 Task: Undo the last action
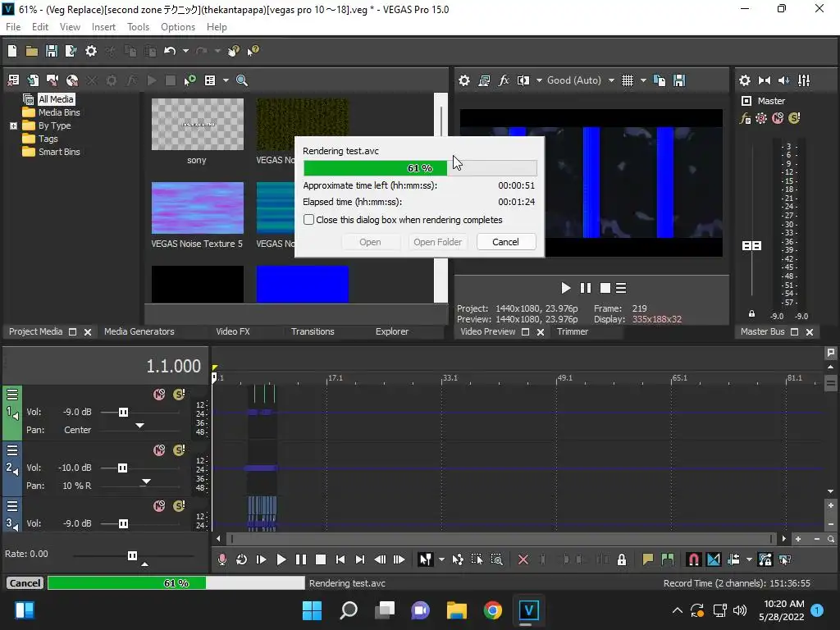[x=170, y=51]
